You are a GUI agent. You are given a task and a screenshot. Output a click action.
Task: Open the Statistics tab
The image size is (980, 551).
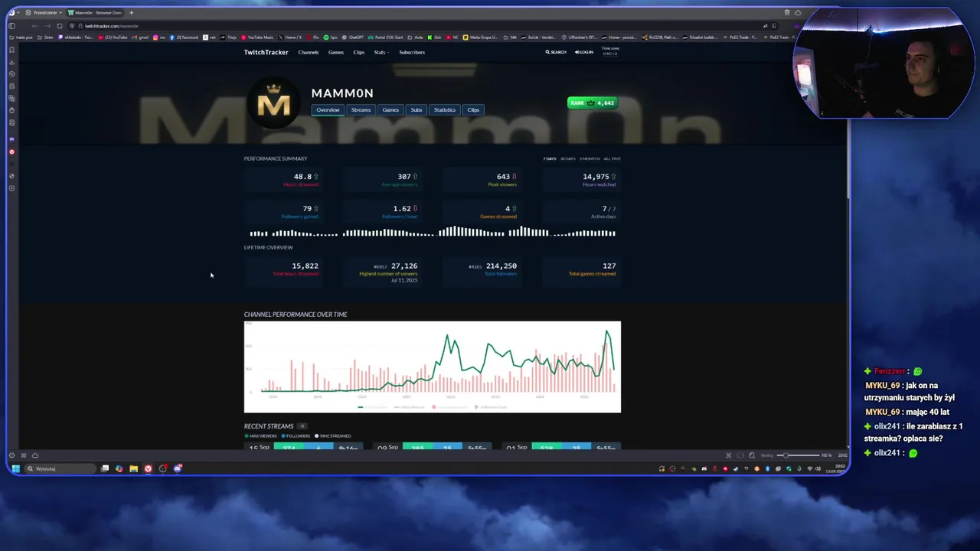[x=445, y=109]
